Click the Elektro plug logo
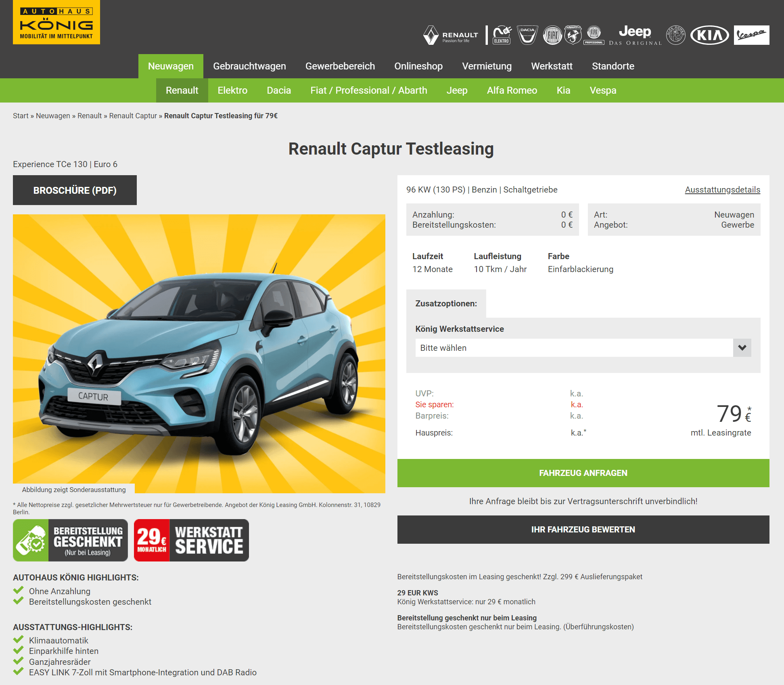This screenshot has height=685, width=784. click(x=502, y=35)
